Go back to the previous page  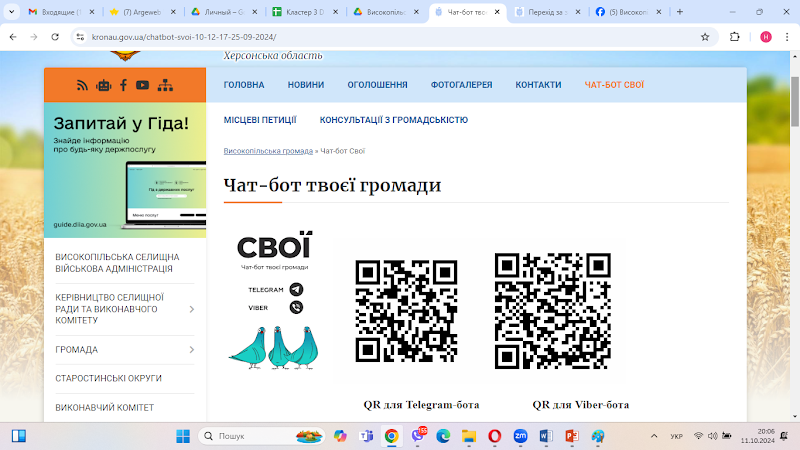13,37
